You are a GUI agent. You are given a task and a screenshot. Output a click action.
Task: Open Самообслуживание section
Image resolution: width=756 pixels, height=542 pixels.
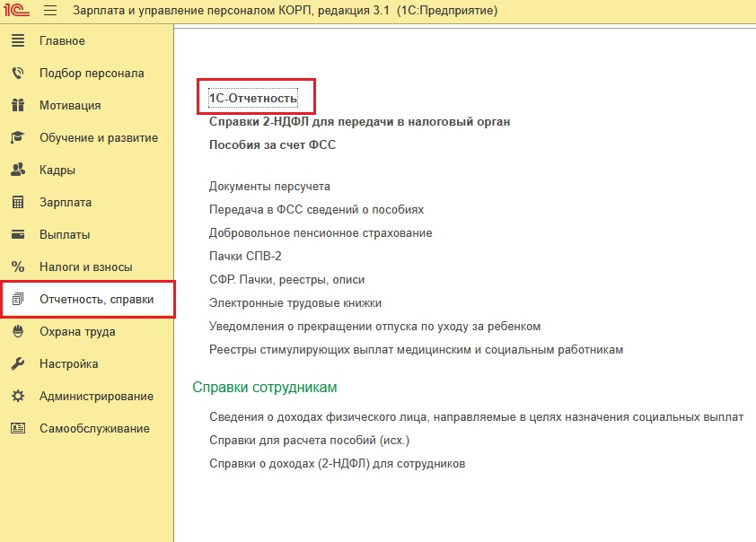click(94, 429)
